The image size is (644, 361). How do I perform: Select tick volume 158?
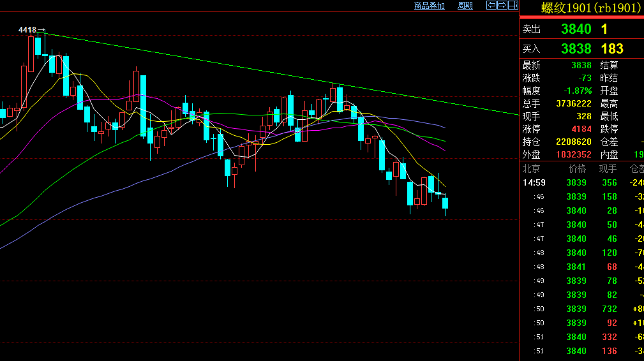[610, 197]
